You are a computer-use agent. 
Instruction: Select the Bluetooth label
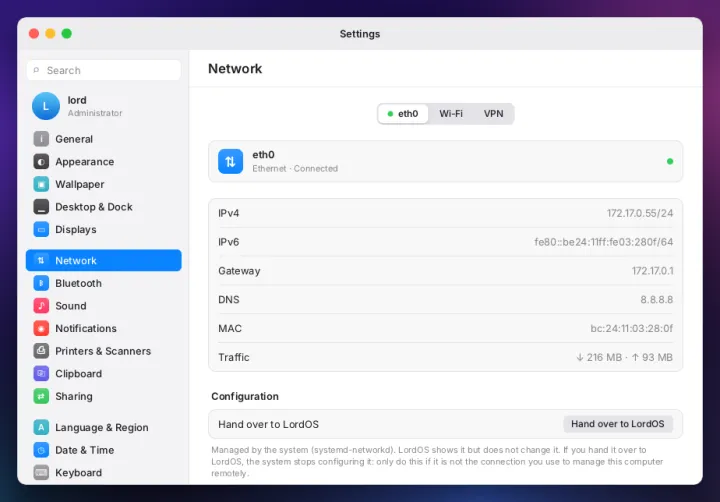[x=79, y=283]
